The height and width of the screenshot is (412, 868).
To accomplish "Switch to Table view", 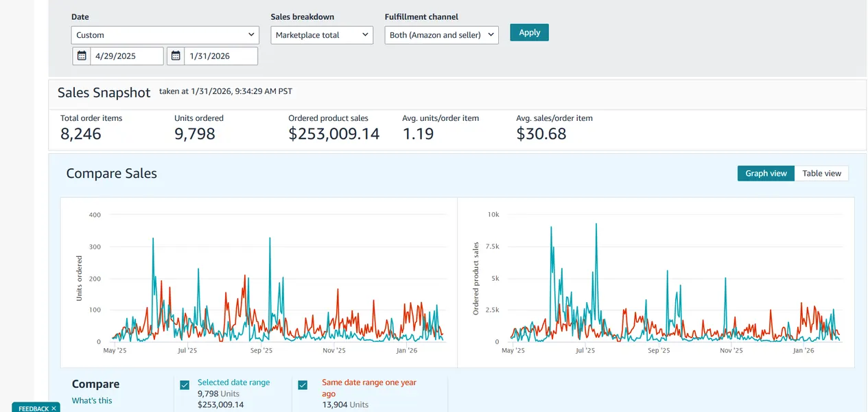I will [x=821, y=173].
